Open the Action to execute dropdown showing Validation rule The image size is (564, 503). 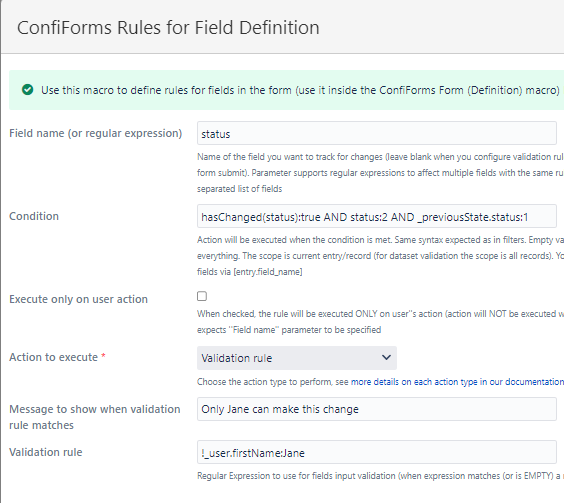[x=297, y=358]
